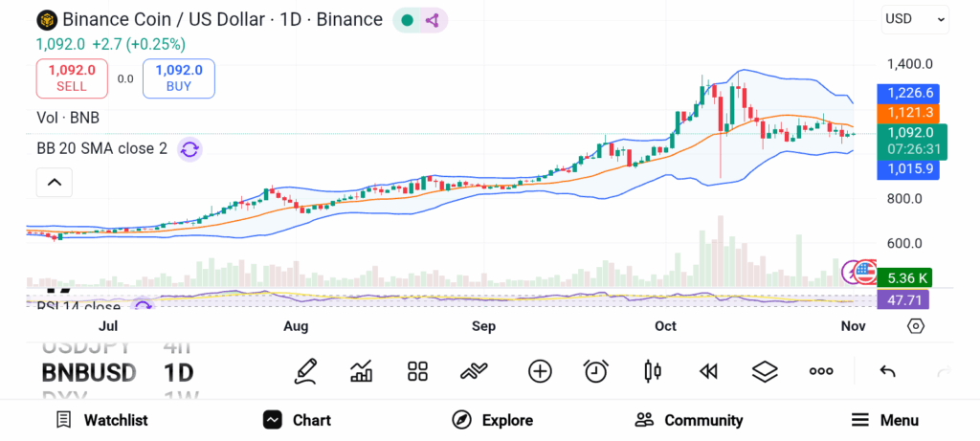The image size is (980, 441).
Task: Select the BNBUSD symbol in the list
Action: click(89, 372)
